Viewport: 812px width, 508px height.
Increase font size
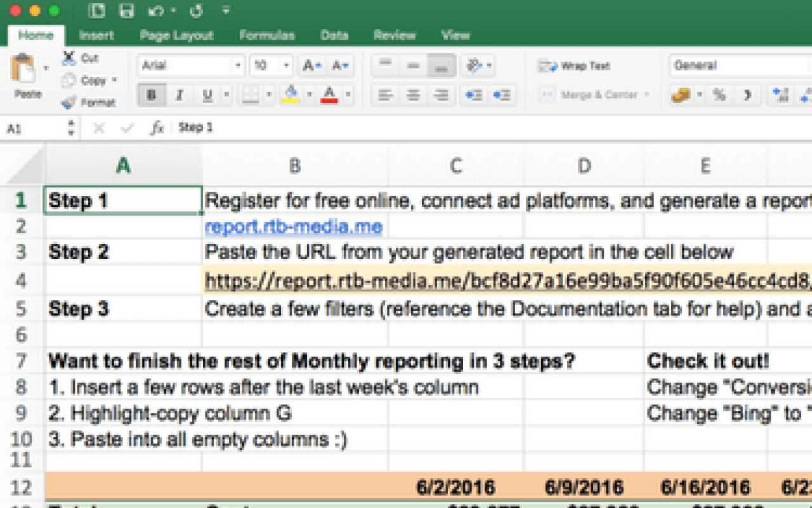(x=310, y=65)
